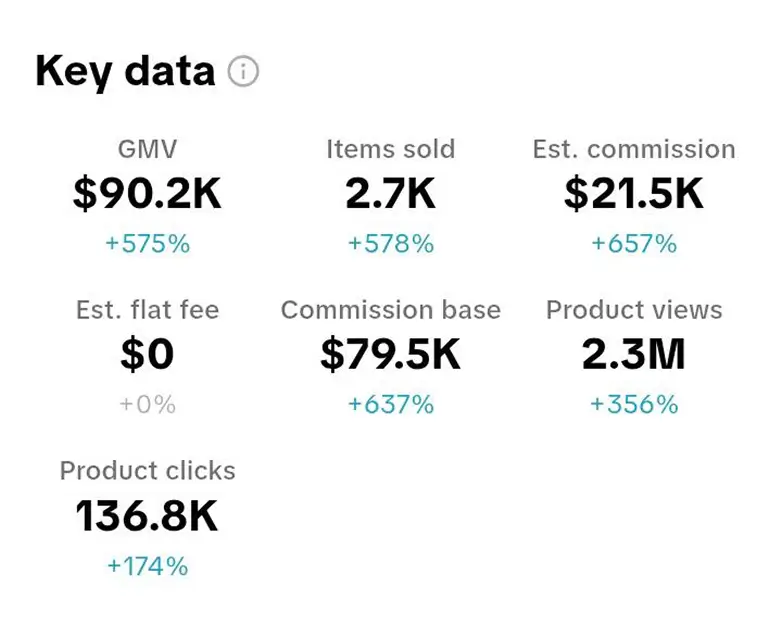The image size is (782, 622).
Task: Click the +578% items sold change
Action: 390,243
